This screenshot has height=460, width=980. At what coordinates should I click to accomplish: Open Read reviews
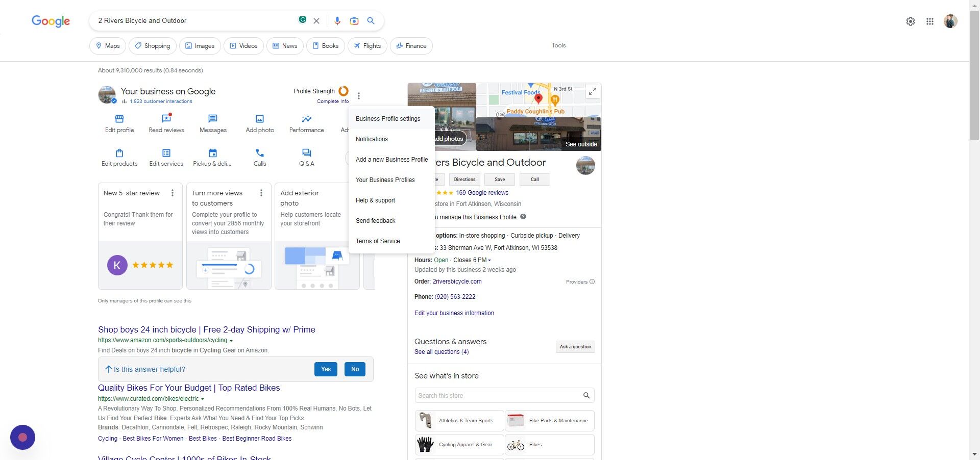pyautogui.click(x=166, y=123)
